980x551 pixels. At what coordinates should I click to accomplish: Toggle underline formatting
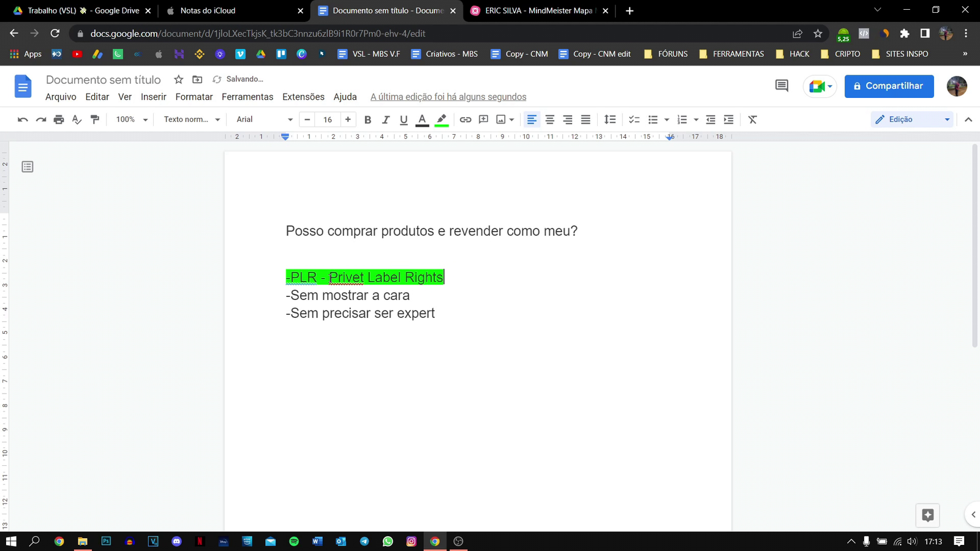click(404, 119)
